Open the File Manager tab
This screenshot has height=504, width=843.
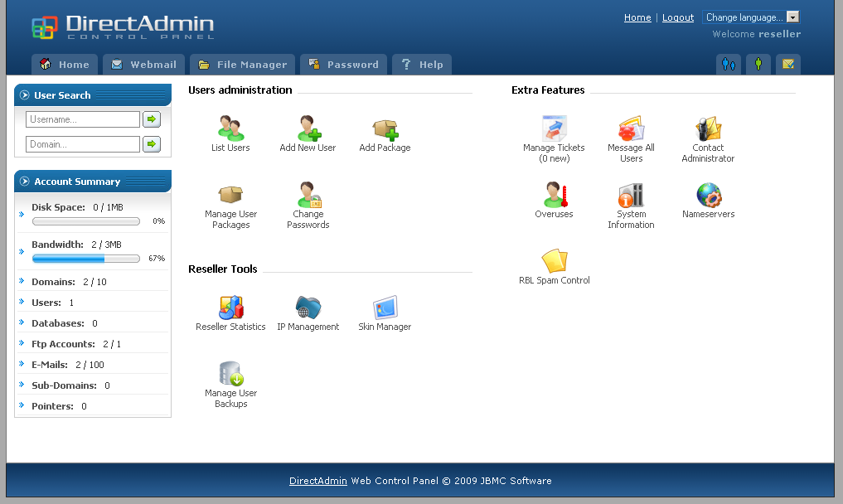243,65
